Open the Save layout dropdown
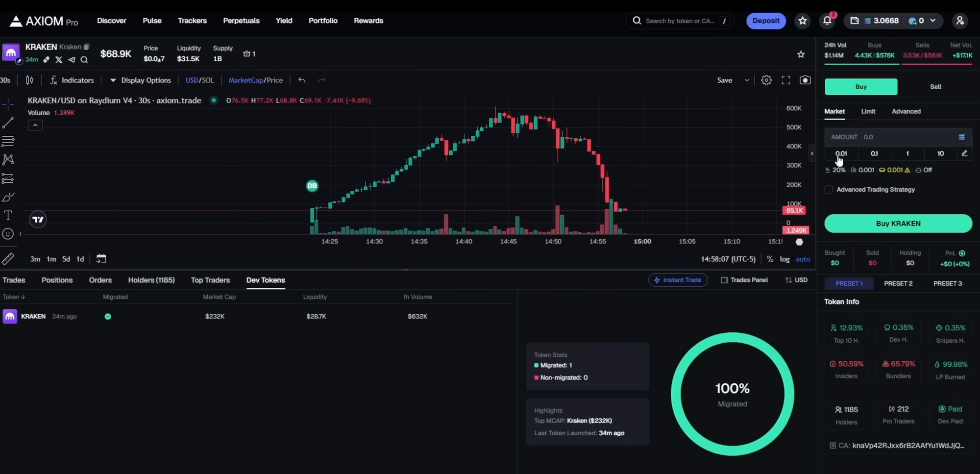Image resolution: width=980 pixels, height=474 pixels. pyautogui.click(x=746, y=80)
